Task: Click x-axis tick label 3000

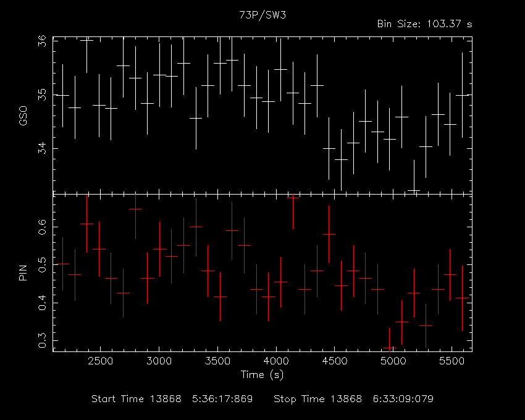Action: (x=159, y=361)
